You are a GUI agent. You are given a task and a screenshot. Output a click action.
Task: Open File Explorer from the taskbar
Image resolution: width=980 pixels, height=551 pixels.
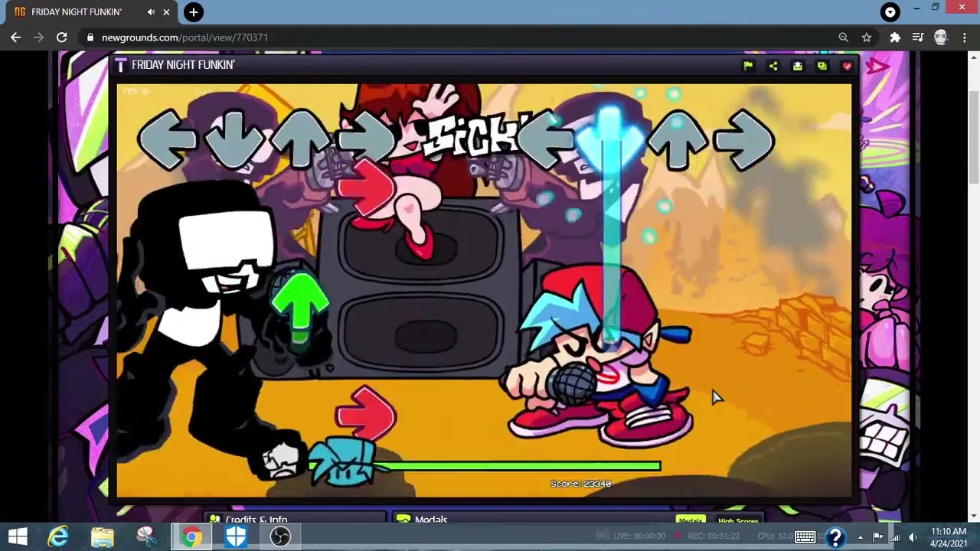point(102,536)
